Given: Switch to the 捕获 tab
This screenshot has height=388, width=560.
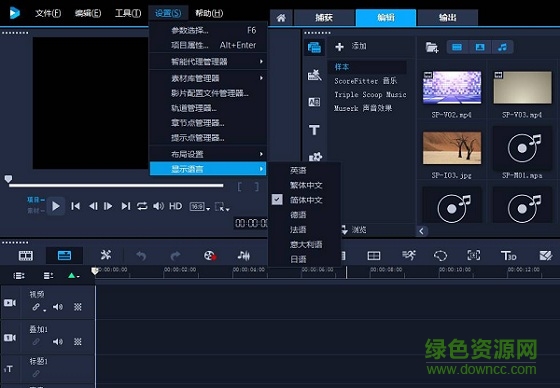Looking at the screenshot, I should tap(324, 18).
